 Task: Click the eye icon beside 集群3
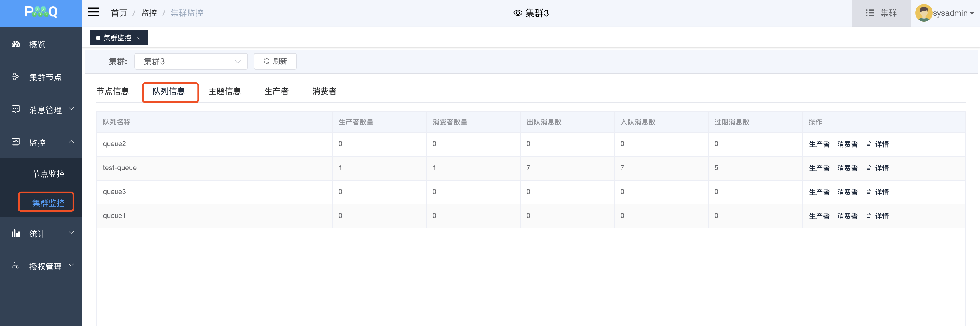517,13
